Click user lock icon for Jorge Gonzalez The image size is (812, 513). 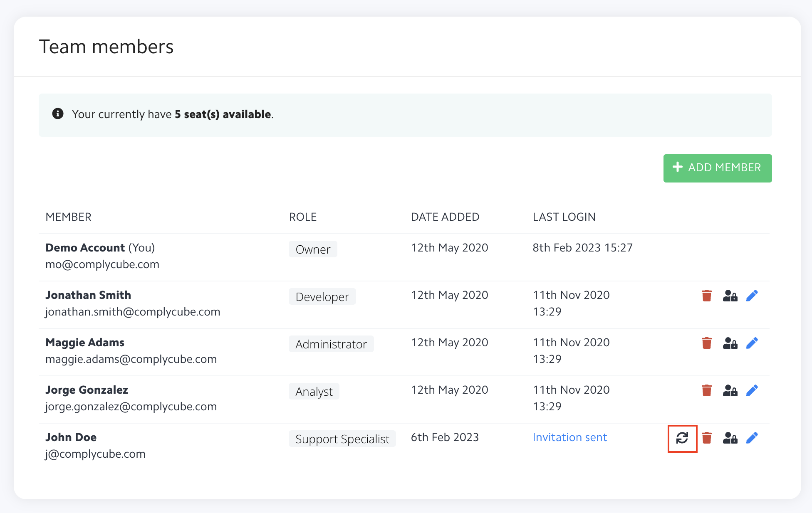[x=730, y=390]
